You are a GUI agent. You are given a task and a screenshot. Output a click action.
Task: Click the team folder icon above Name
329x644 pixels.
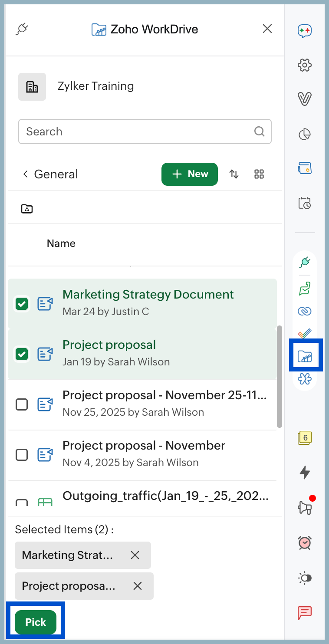click(27, 209)
